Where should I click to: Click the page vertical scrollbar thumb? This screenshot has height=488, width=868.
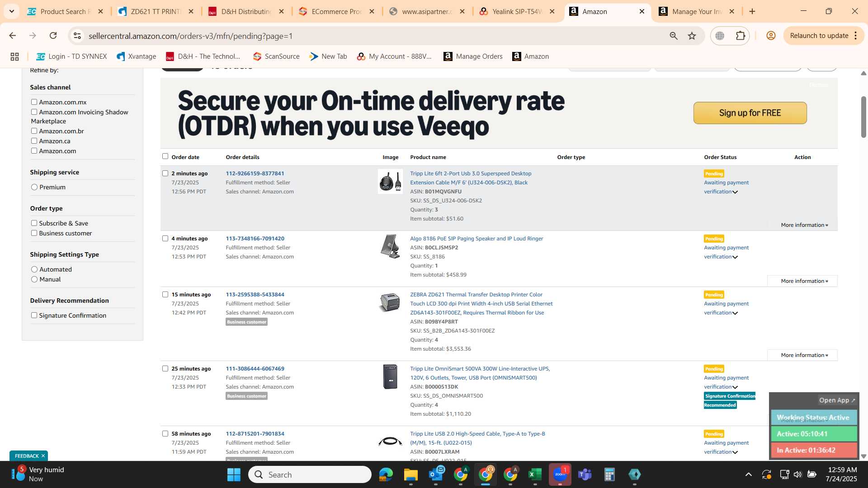click(x=863, y=117)
